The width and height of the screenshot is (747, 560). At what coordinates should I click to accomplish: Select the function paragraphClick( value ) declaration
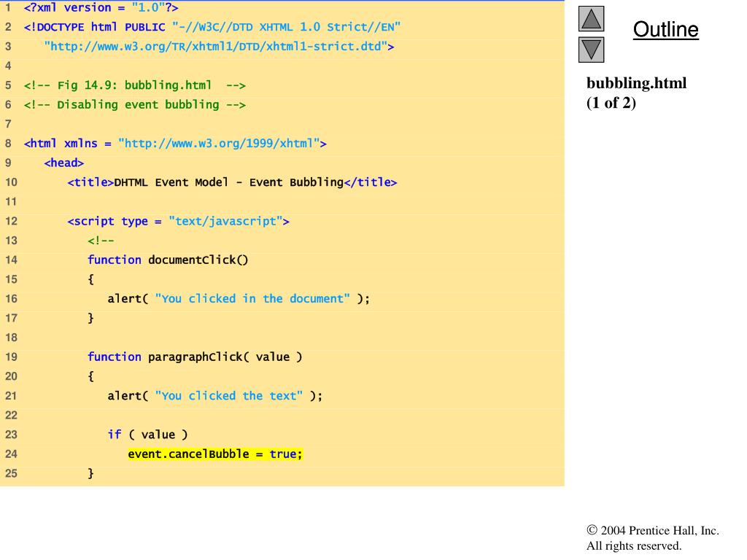pyautogui.click(x=195, y=357)
